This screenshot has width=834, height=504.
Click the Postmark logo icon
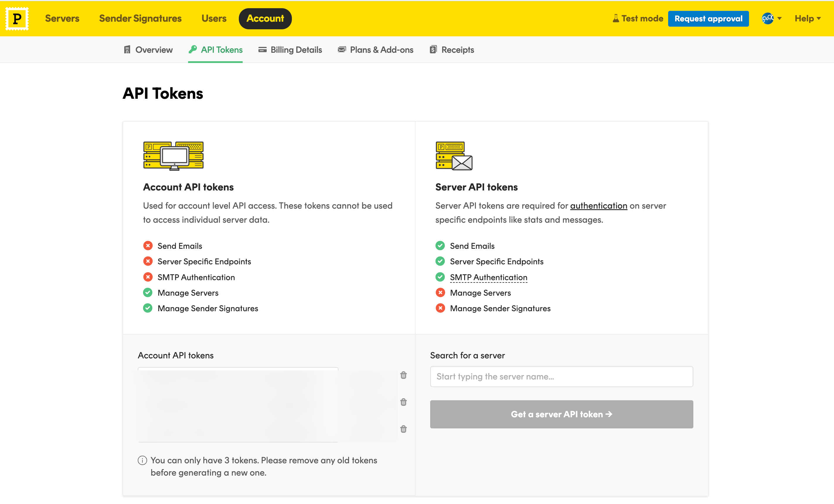17,19
